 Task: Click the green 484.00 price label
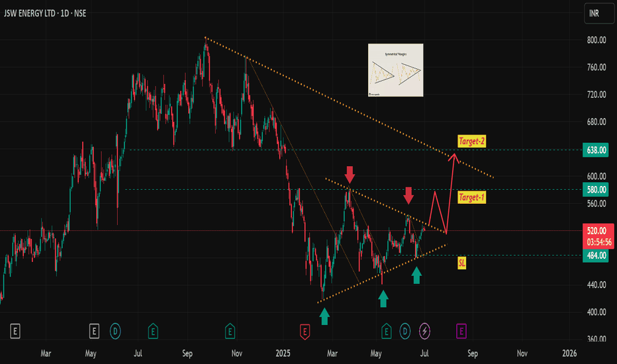[596, 255]
